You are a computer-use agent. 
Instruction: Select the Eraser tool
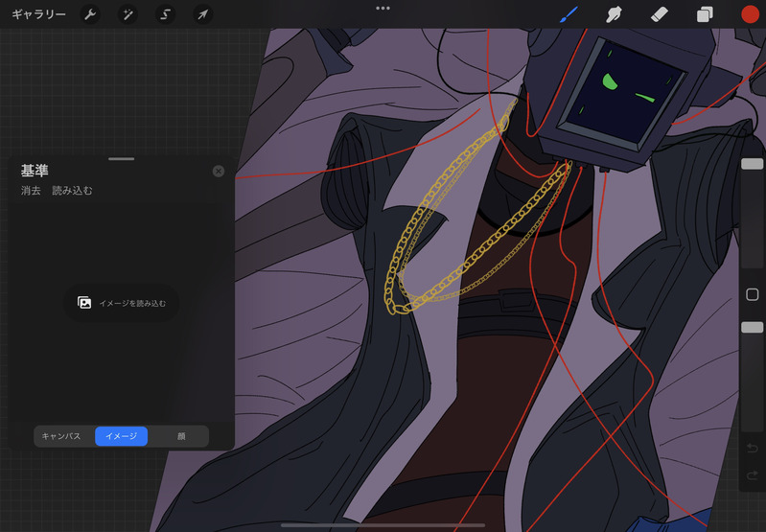(659, 14)
